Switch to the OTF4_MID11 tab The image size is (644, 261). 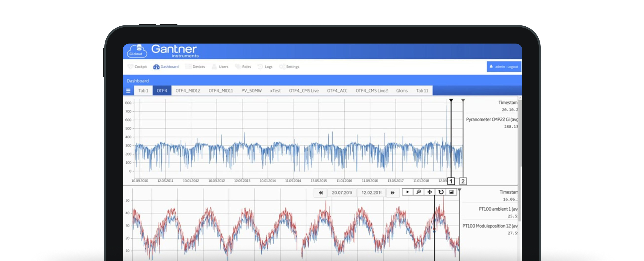(x=221, y=91)
